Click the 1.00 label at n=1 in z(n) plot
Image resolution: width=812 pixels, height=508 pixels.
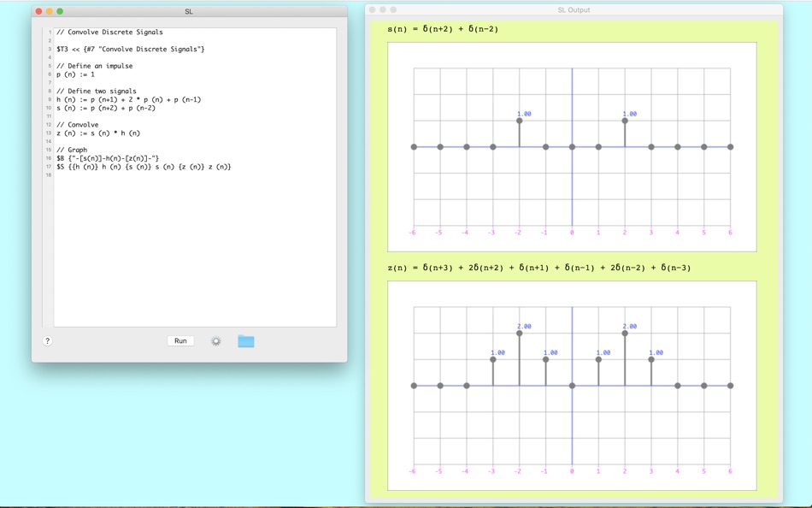603,352
